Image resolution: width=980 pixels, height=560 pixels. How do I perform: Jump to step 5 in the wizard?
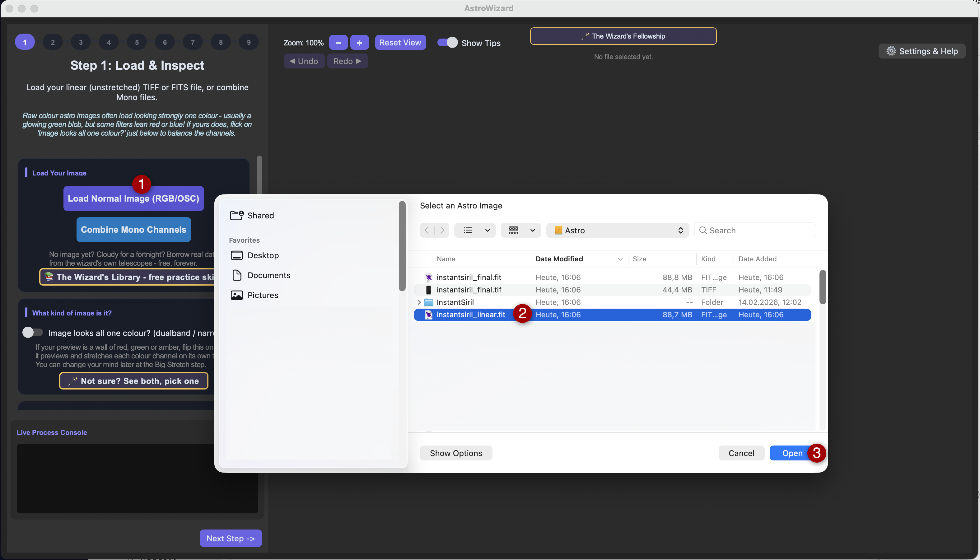coord(137,42)
